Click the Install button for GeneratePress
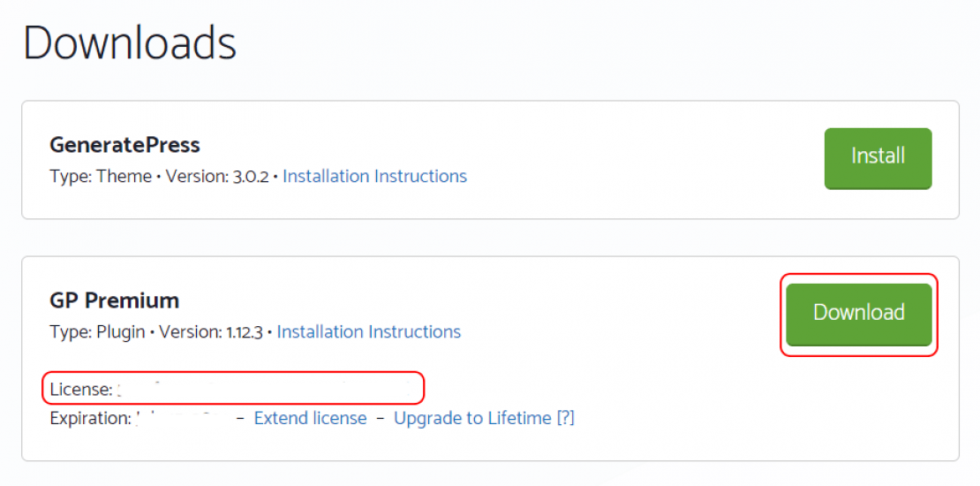 coord(878,157)
